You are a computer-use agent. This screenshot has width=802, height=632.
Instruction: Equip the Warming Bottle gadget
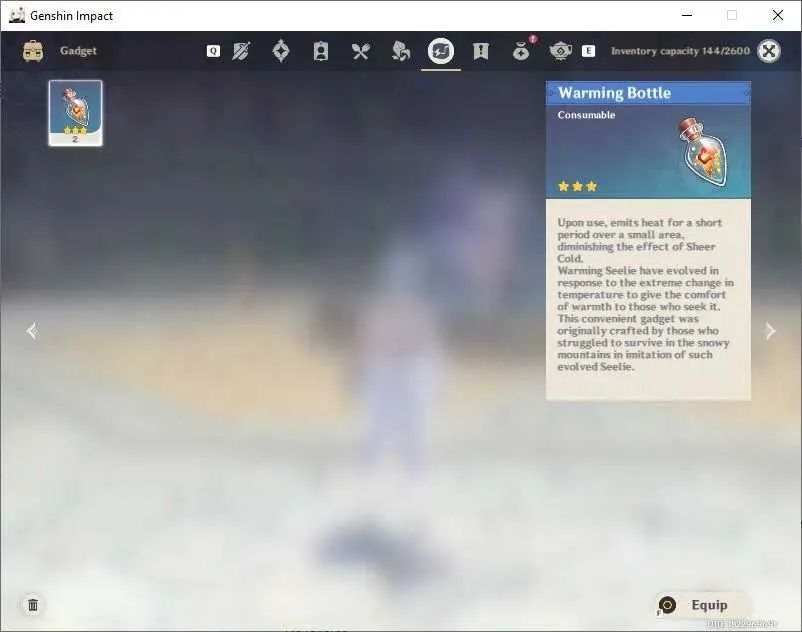click(703, 605)
